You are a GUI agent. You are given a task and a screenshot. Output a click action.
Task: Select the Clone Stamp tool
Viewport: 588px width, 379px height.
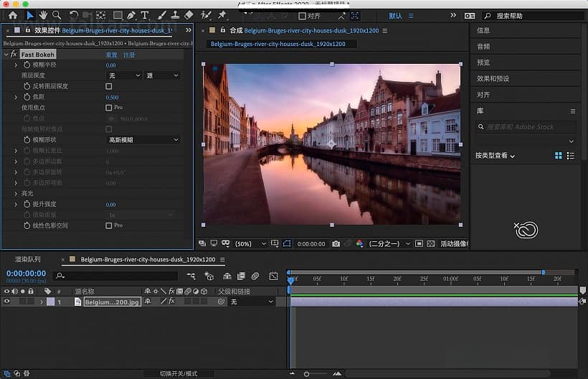tap(175, 15)
